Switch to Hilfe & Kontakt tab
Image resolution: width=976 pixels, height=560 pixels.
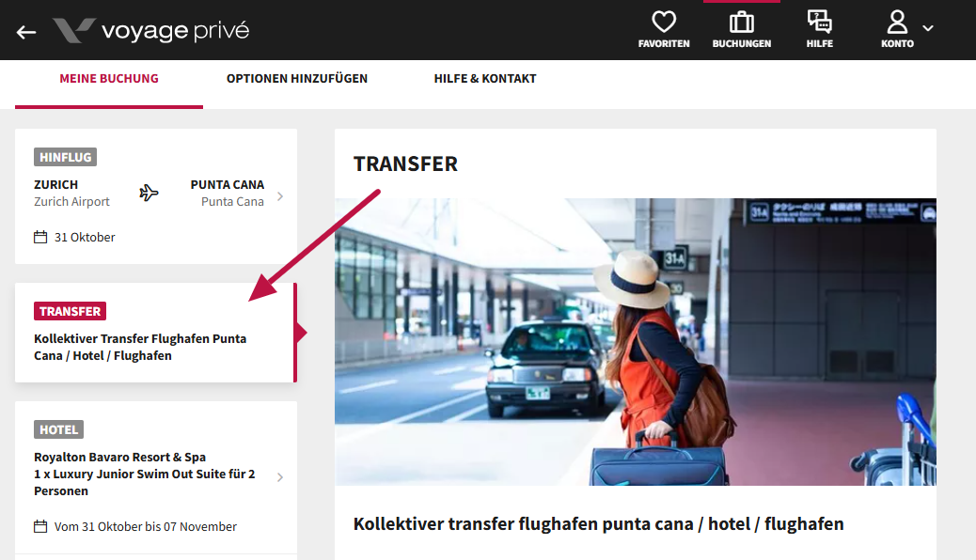pyautogui.click(x=485, y=78)
